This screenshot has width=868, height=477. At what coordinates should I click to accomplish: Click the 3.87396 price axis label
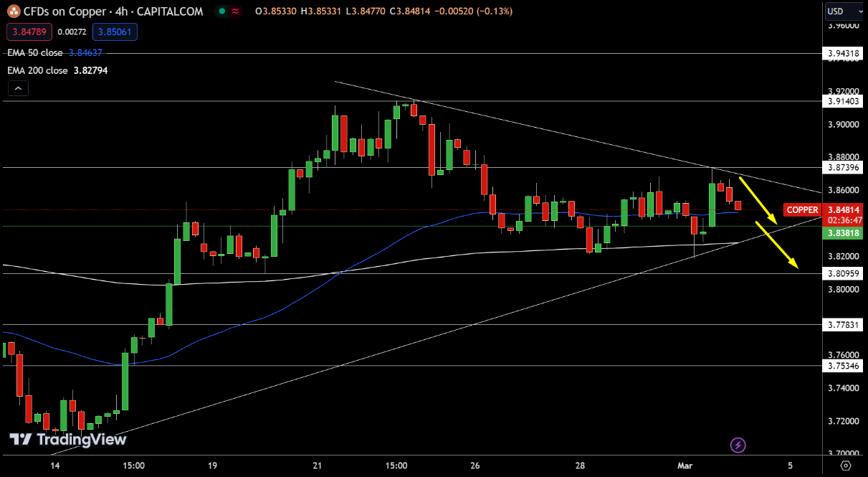[842, 167]
